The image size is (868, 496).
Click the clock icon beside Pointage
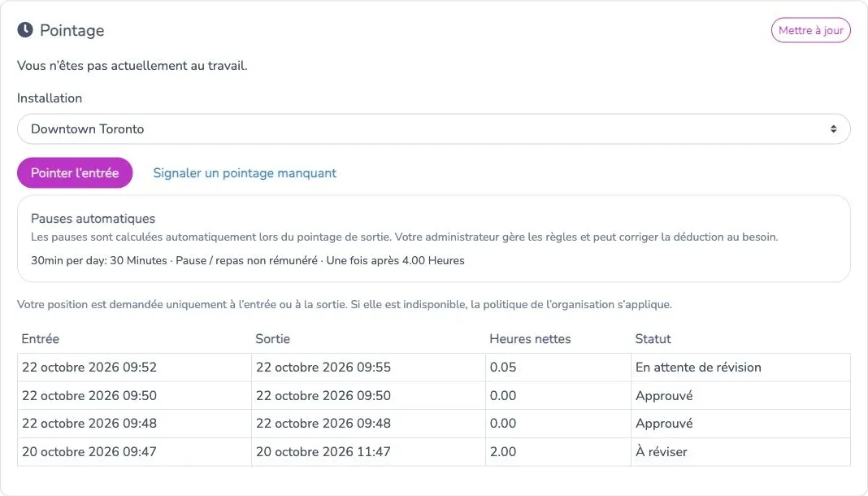tap(25, 30)
